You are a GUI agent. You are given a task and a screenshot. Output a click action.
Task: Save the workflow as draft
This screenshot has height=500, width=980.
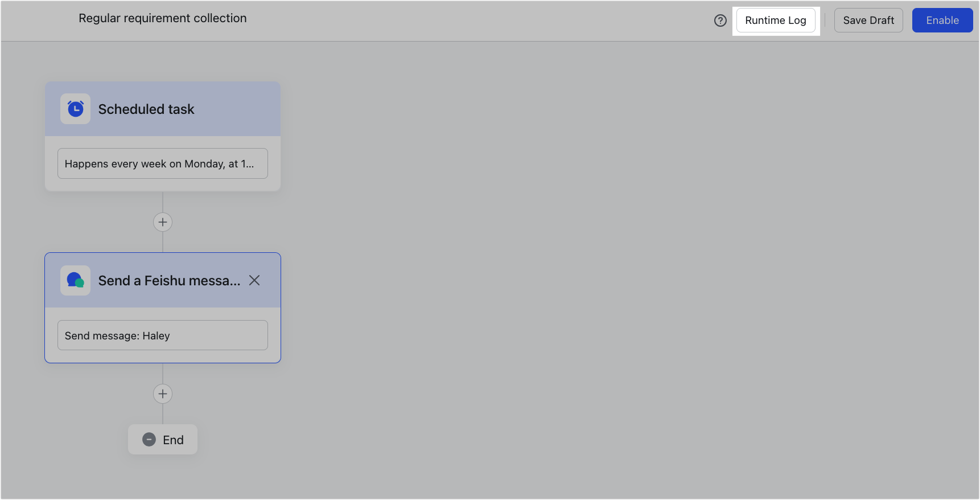(x=868, y=21)
